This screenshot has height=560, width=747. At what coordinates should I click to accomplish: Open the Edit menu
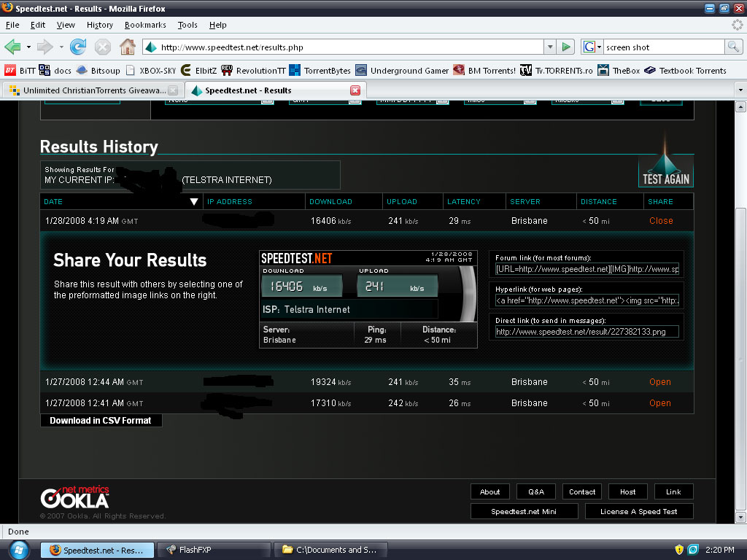[38, 25]
